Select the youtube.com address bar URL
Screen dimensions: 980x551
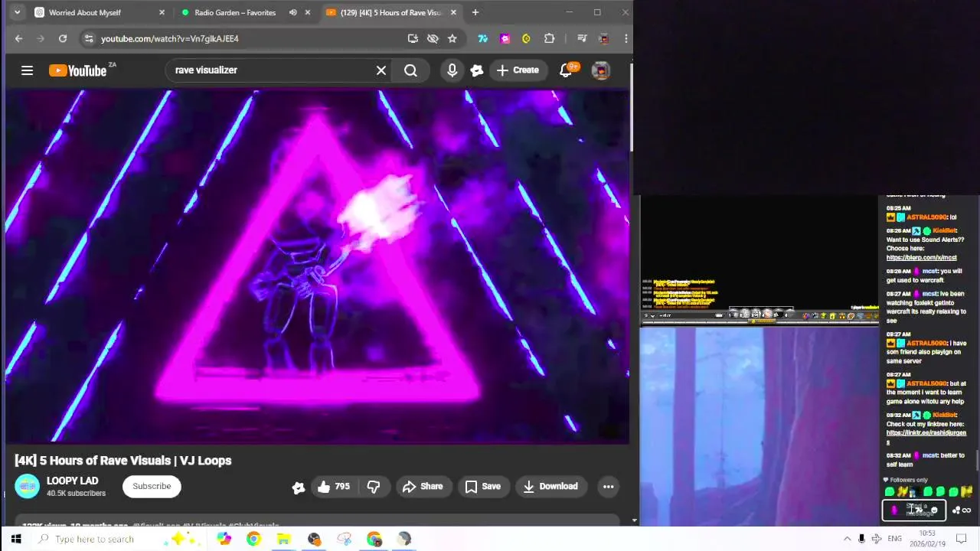pos(170,38)
